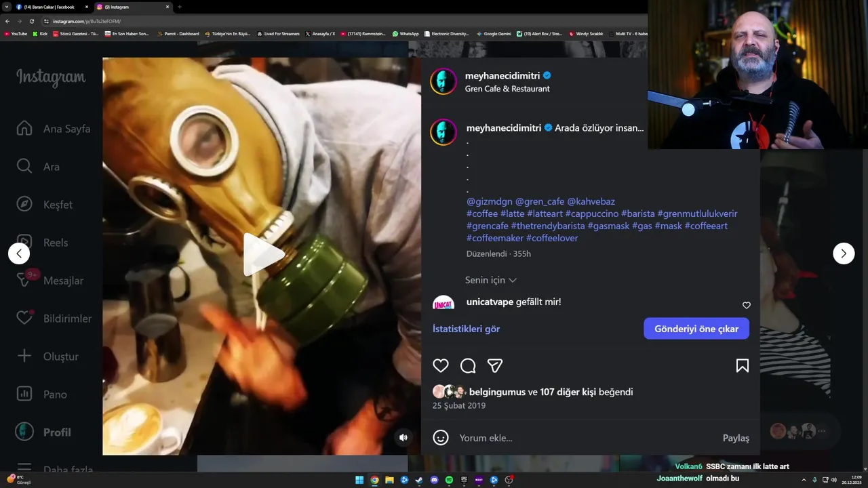
Task: Open the header profile picture of meyhanecidimitri
Action: pyautogui.click(x=443, y=81)
